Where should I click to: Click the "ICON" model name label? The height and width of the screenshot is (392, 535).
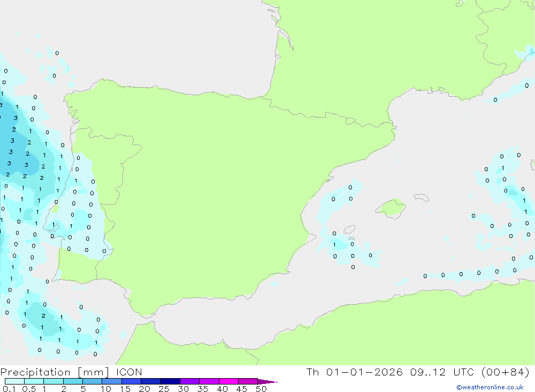(129, 372)
